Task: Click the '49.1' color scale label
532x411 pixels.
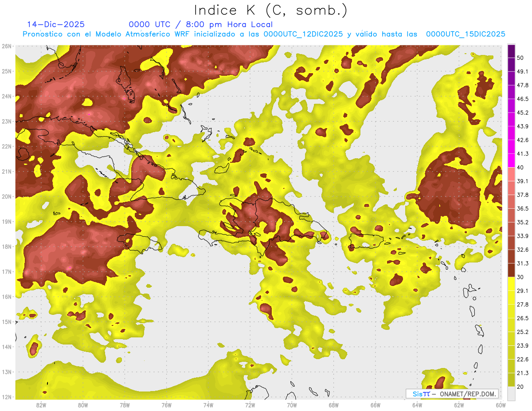Action: point(523,71)
